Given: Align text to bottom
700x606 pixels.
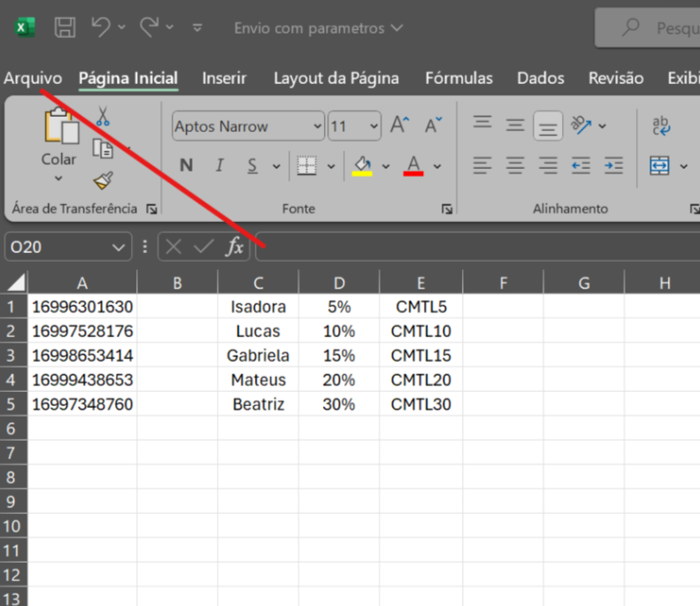Looking at the screenshot, I should 548,126.
